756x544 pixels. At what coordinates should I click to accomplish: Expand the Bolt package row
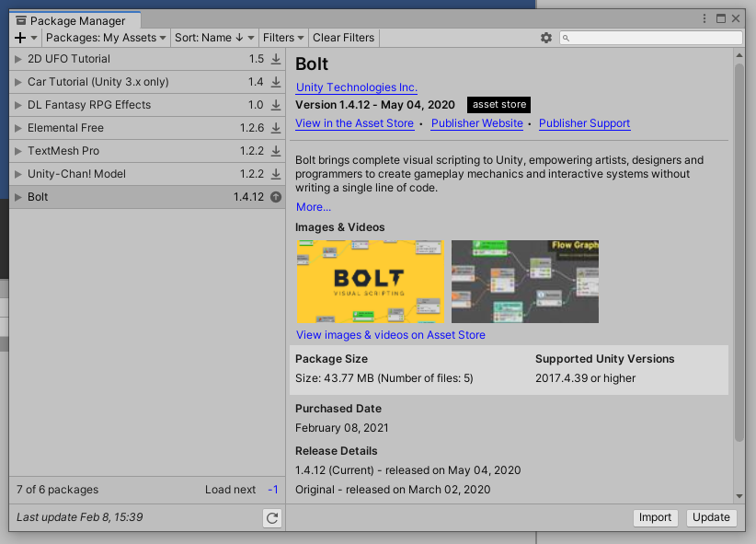point(18,197)
